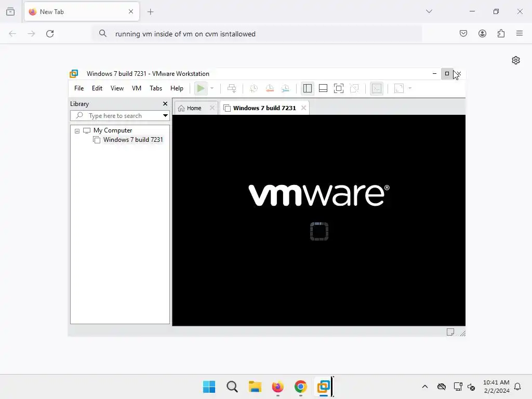Reload the Firefox page
Image resolution: width=532 pixels, height=399 pixels.
tap(50, 34)
